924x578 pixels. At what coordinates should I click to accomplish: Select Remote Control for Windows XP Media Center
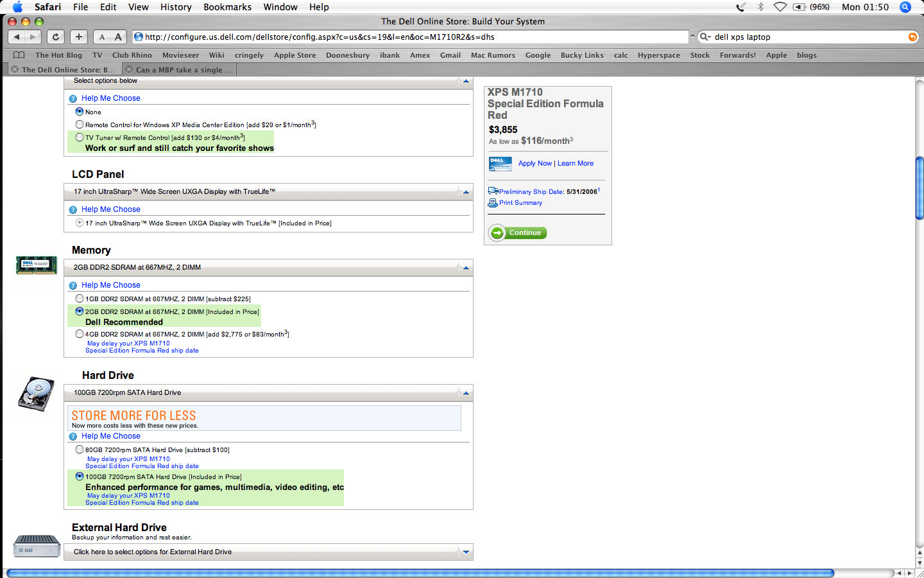(80, 125)
